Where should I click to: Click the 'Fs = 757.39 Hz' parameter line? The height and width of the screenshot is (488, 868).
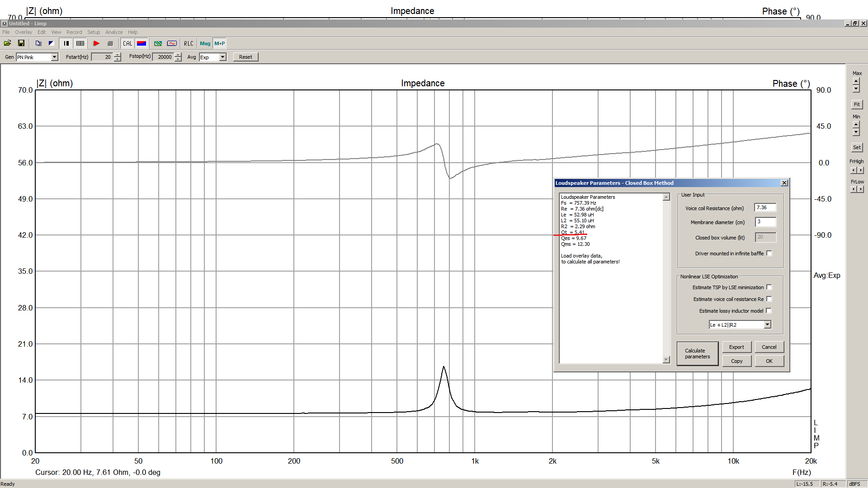point(579,203)
